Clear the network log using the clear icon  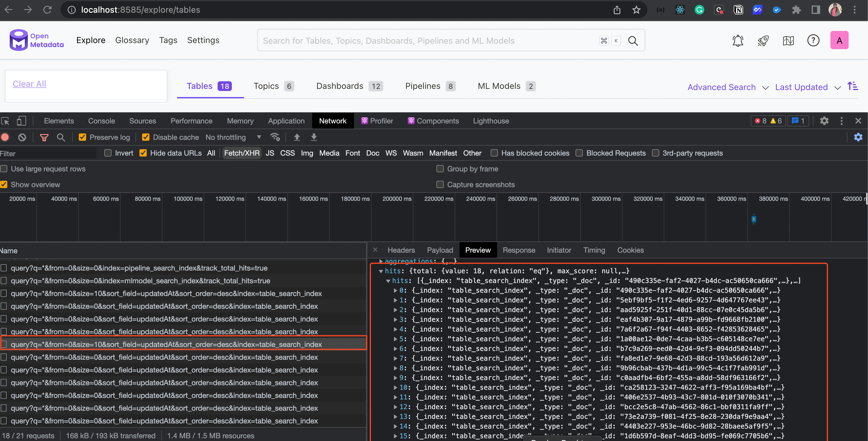click(x=22, y=137)
